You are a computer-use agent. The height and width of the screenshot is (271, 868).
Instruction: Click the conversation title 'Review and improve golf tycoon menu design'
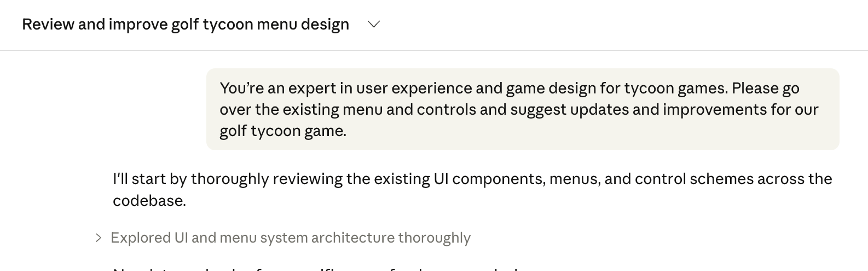pyautogui.click(x=185, y=25)
